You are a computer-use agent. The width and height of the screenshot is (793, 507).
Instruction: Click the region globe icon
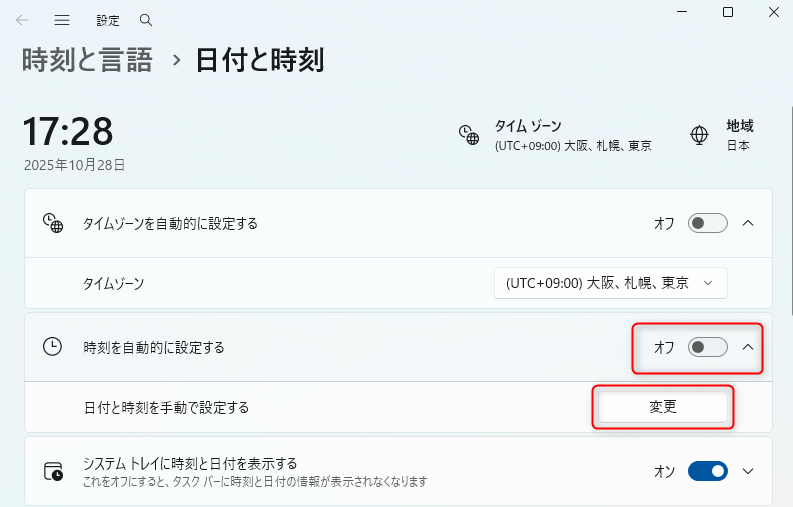[x=700, y=135]
